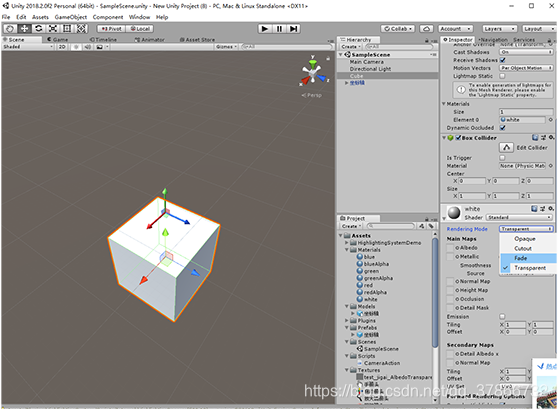Open the Gizmos dropdown
Image resolution: width=558 pixels, height=410 pixels.
226,47
